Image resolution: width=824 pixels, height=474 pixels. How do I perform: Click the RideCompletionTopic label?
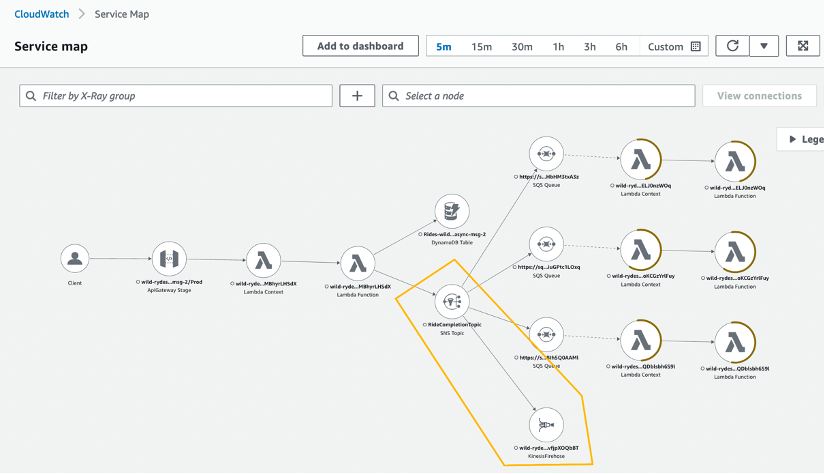point(454,325)
